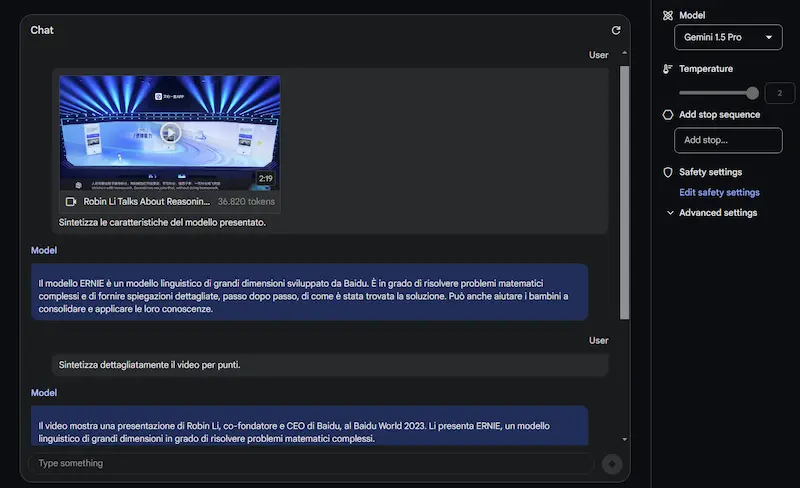Click the temperature value field showing 2
Image resolution: width=800 pixels, height=488 pixels.
pyautogui.click(x=779, y=93)
